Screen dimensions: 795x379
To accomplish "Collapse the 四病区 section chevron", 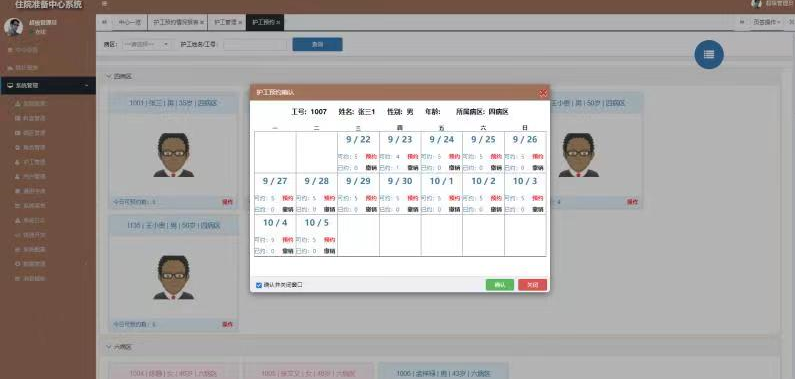I will pos(109,77).
